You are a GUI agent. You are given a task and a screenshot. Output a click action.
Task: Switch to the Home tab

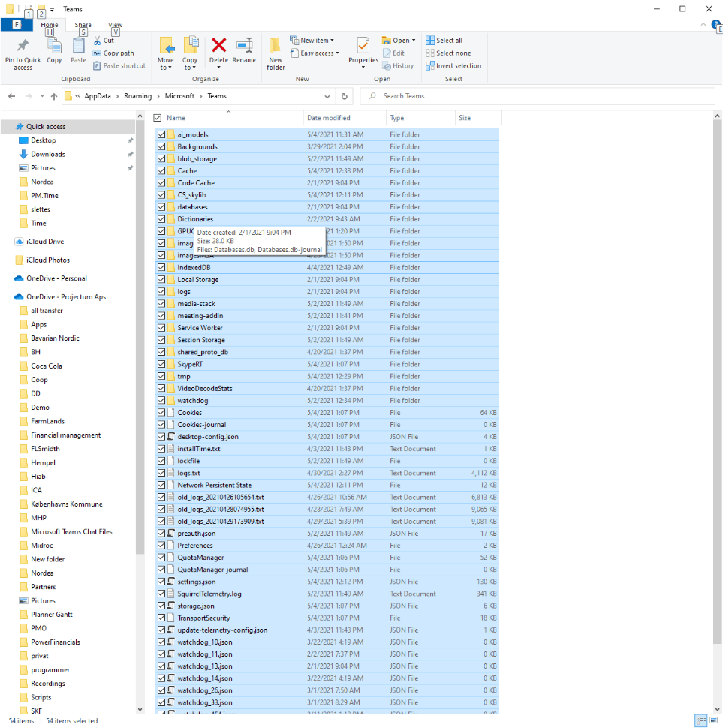50,25
